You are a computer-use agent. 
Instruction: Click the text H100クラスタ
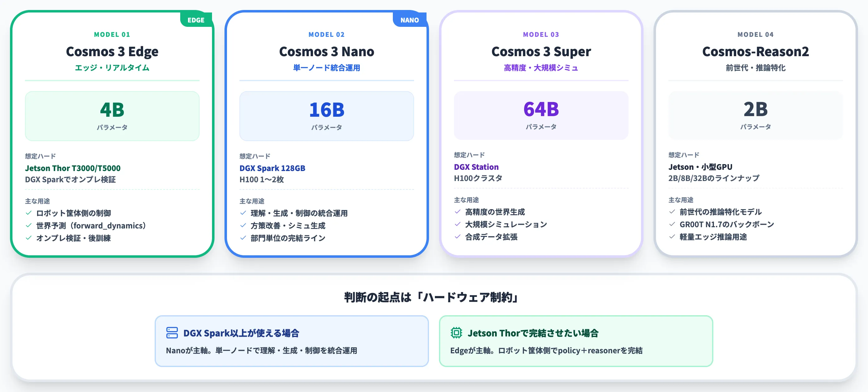tap(478, 178)
